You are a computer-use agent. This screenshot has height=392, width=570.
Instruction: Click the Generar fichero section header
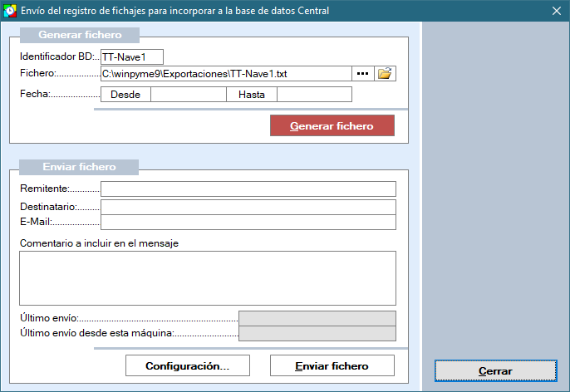coord(80,35)
